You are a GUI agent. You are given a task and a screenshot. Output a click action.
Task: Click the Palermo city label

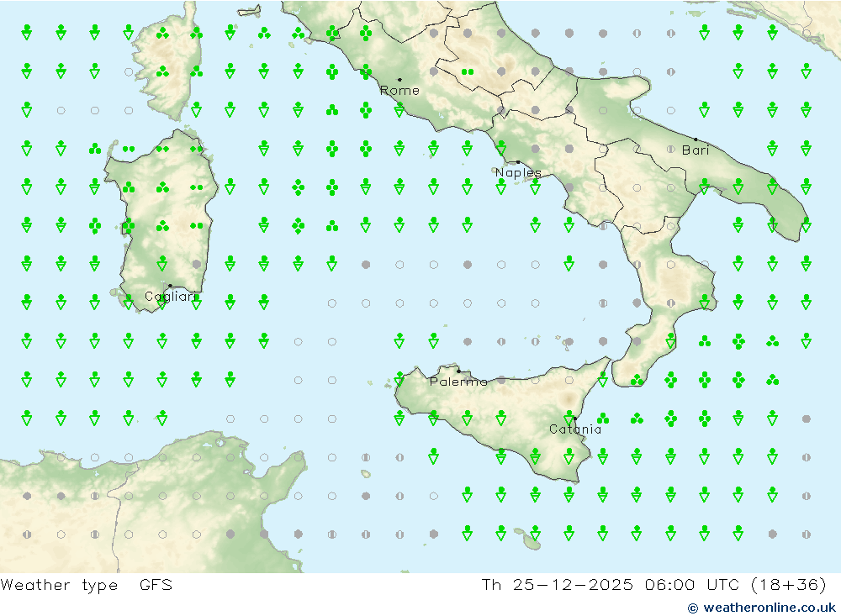click(458, 382)
